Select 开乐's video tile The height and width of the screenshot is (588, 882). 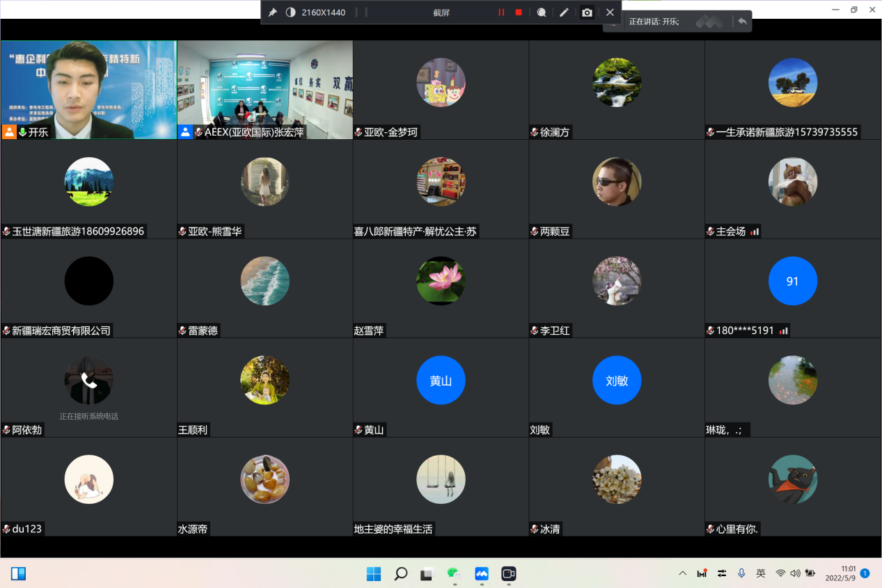point(88,89)
